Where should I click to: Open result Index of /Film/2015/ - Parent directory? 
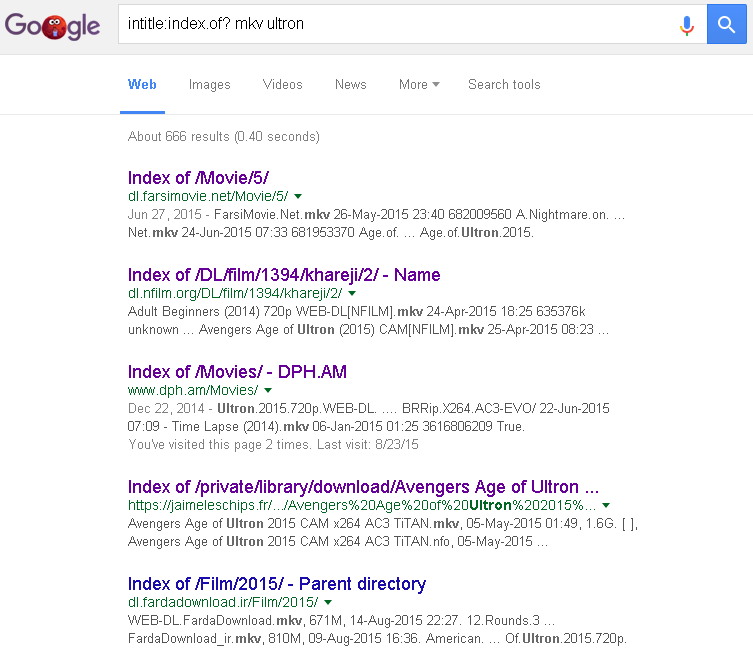point(277,584)
